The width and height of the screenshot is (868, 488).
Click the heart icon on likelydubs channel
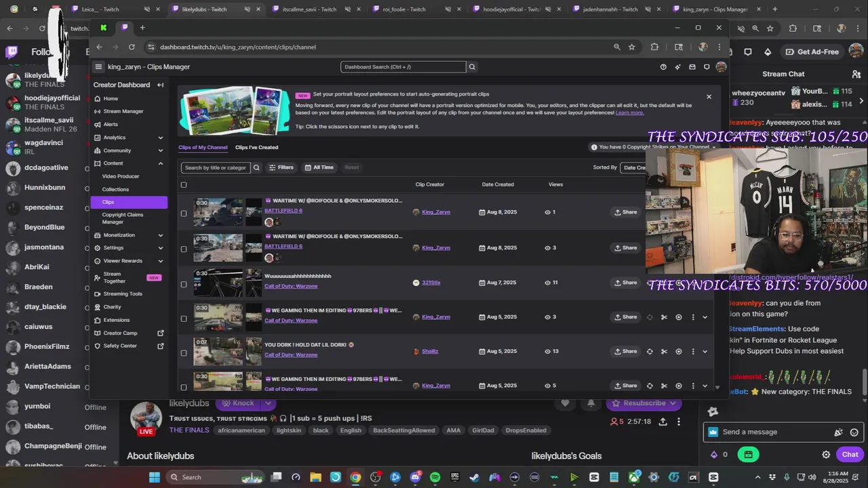click(x=565, y=403)
